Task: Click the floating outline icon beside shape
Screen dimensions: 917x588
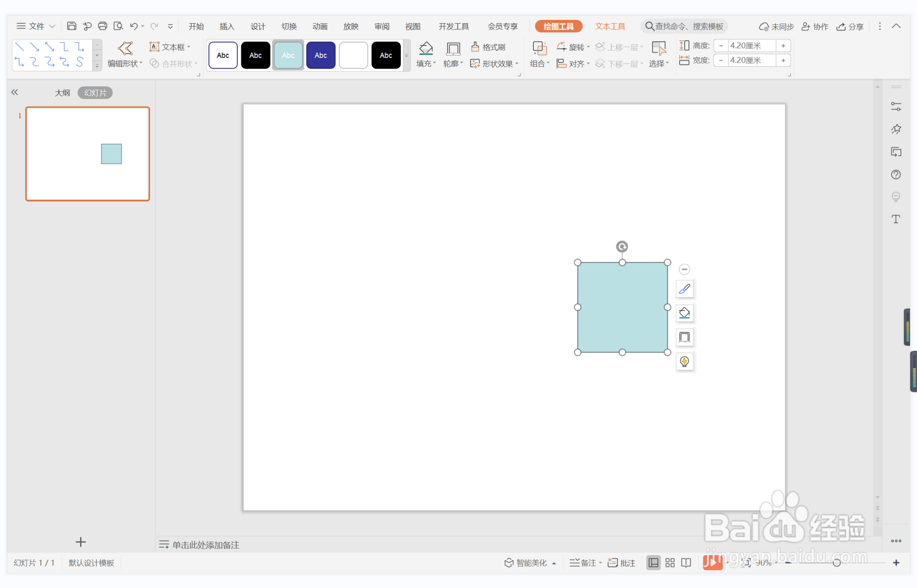Action: (x=684, y=337)
